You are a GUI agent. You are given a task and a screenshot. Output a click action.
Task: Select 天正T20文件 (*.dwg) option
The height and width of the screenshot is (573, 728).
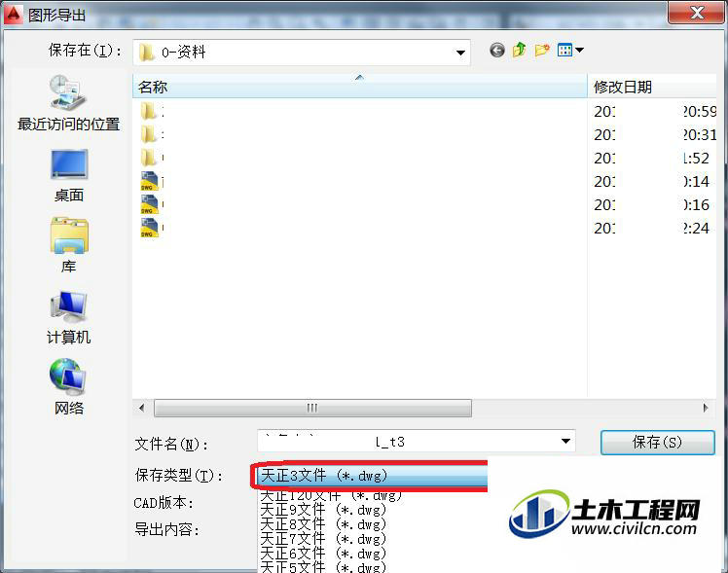click(331, 496)
